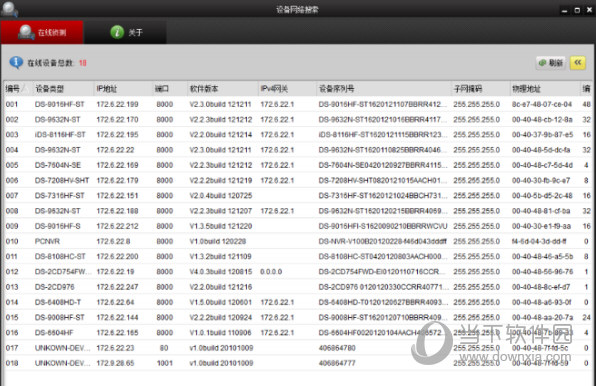Click the blue info icon beside device count
Image resolution: width=596 pixels, height=386 pixels.
(x=16, y=62)
